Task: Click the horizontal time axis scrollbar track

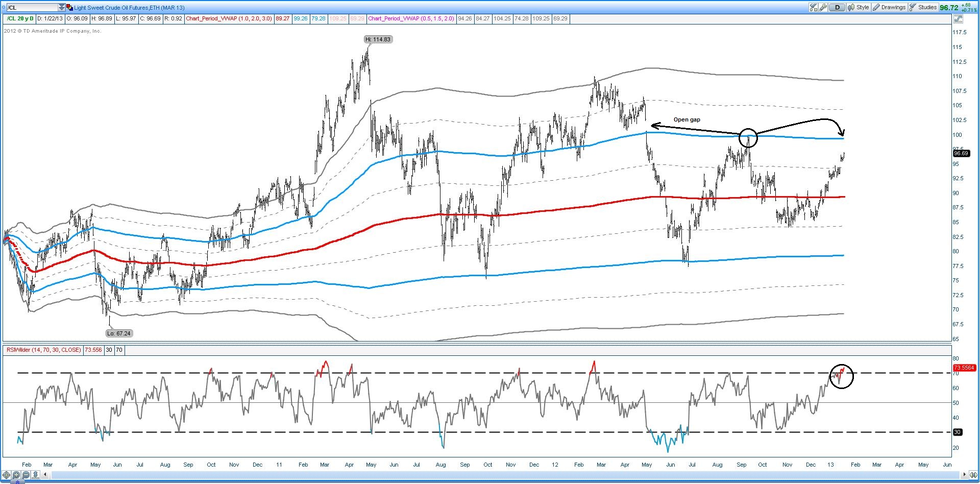Action: [505, 475]
